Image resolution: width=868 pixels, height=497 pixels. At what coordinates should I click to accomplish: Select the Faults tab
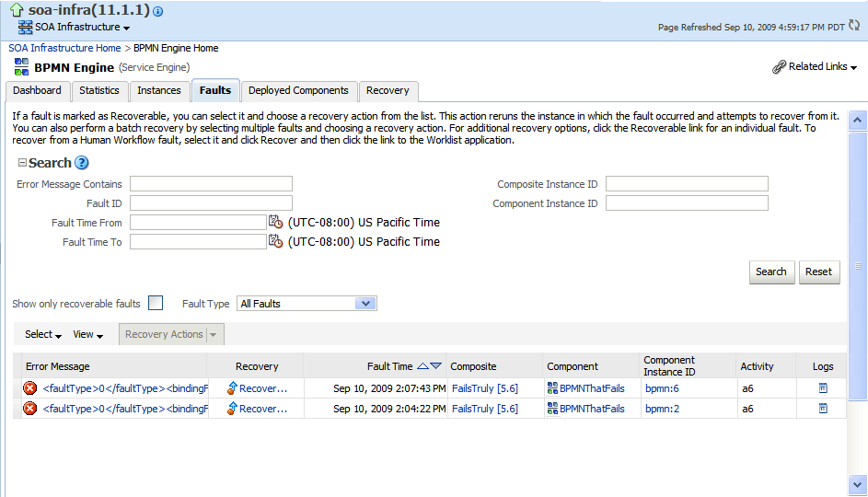pyautogui.click(x=215, y=91)
